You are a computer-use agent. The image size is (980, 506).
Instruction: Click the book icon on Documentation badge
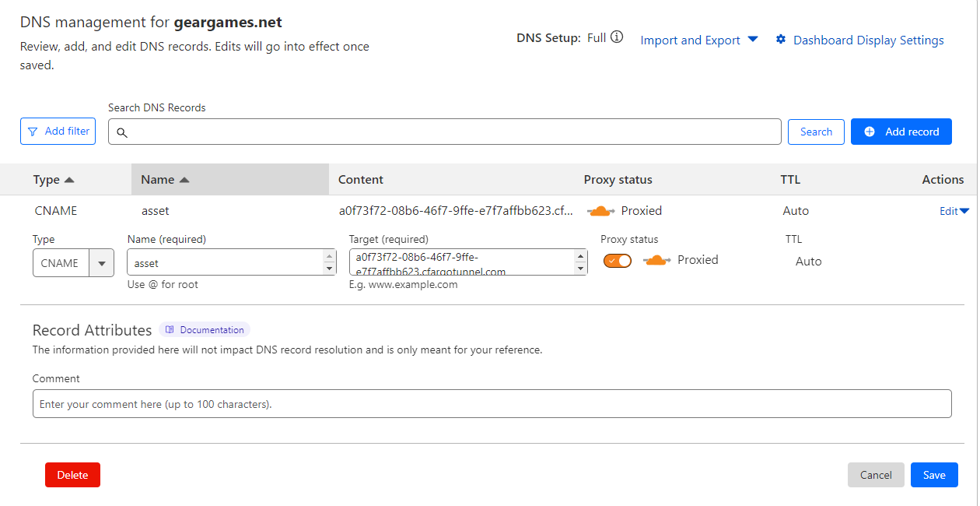point(170,330)
